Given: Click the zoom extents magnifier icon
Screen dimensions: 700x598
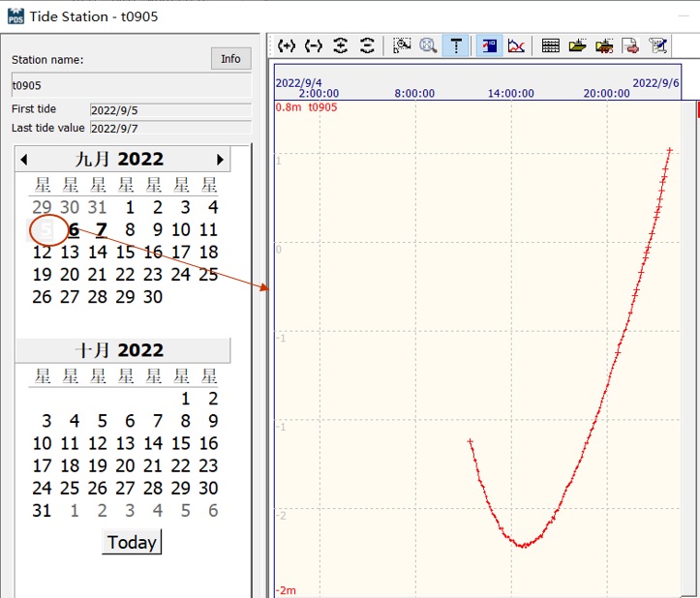Looking at the screenshot, I should pyautogui.click(x=428, y=45).
